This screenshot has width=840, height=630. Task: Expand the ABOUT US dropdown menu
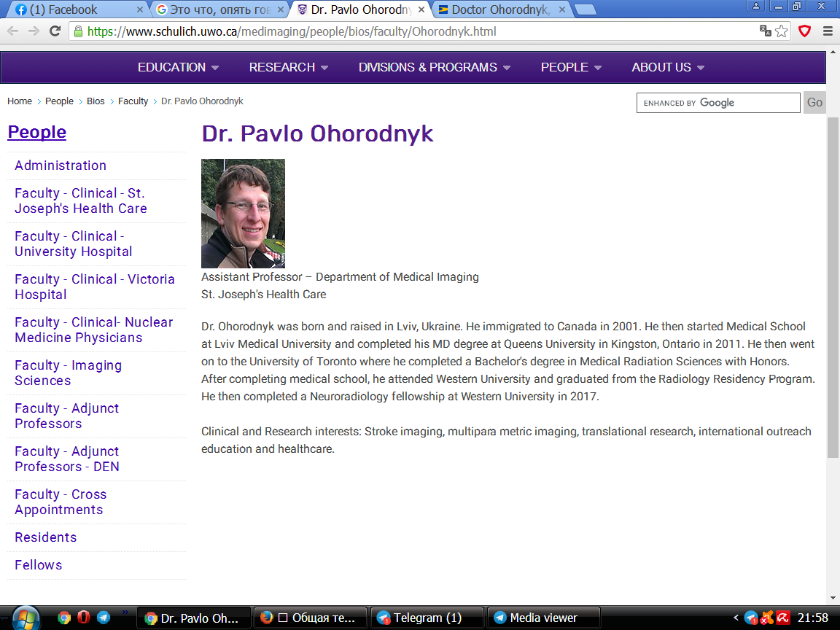click(667, 68)
